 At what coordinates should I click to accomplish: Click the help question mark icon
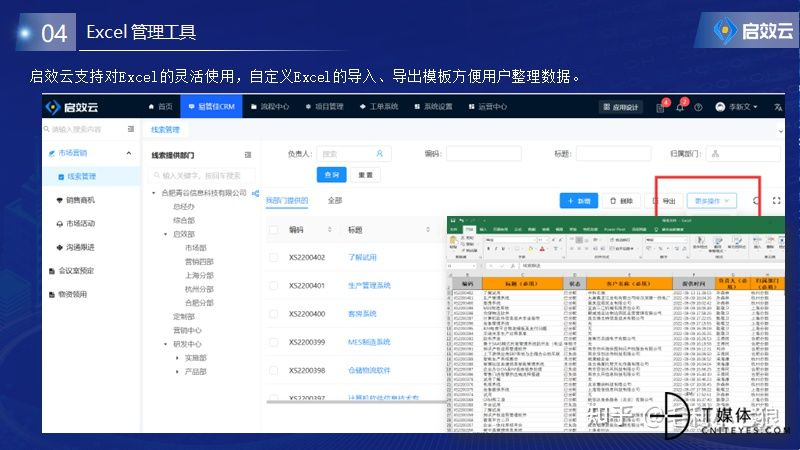point(698,107)
